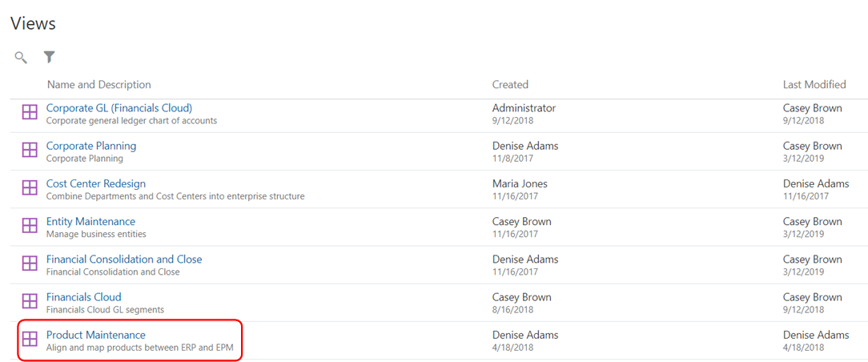Click the Created column header
The image size is (868, 362).
pyautogui.click(x=510, y=85)
